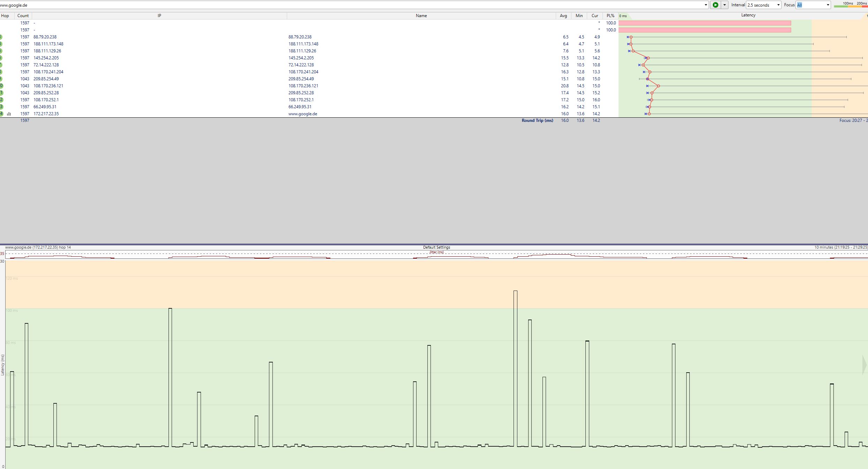Select IP cell 145.254.2.205

click(x=46, y=58)
